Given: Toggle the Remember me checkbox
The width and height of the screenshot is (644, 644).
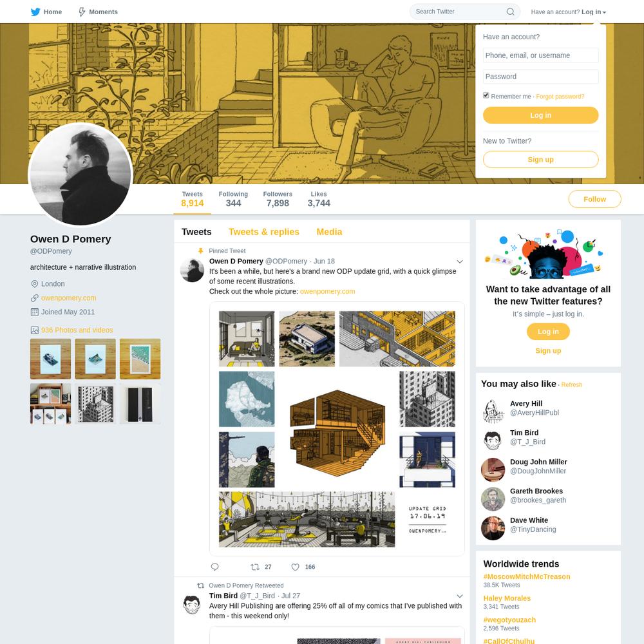Looking at the screenshot, I should click(486, 95).
